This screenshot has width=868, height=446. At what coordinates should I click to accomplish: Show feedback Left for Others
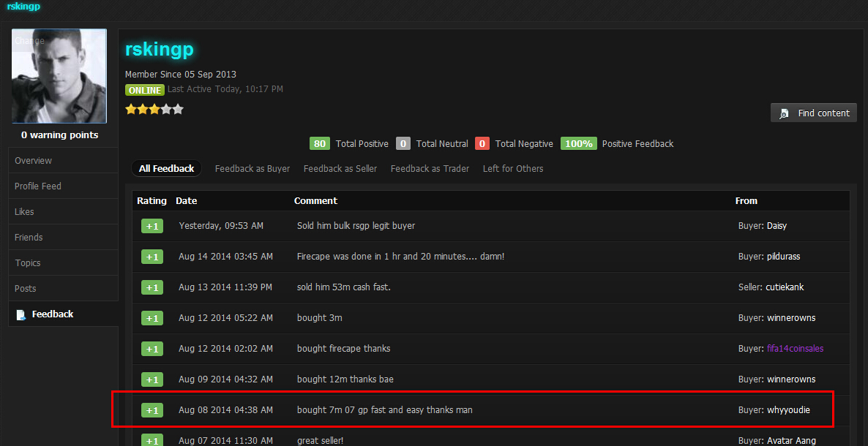[x=512, y=168]
